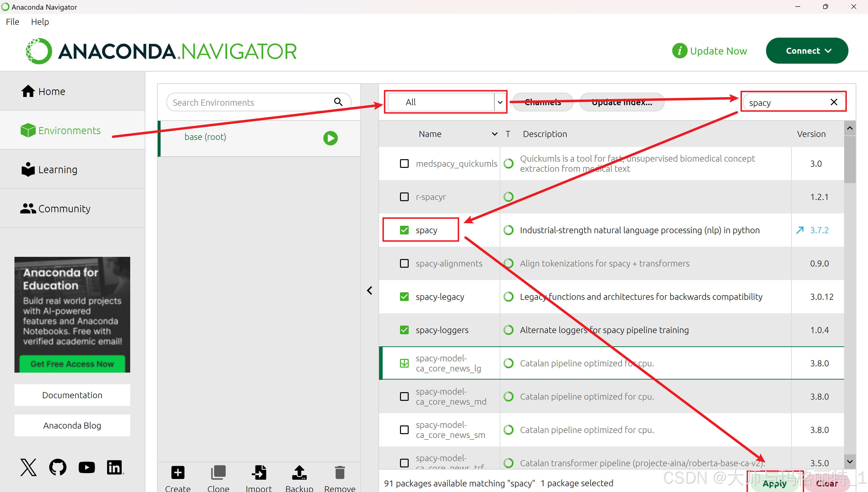Viewport: 868px width, 492px height.
Task: Open the File menu
Action: click(x=13, y=22)
